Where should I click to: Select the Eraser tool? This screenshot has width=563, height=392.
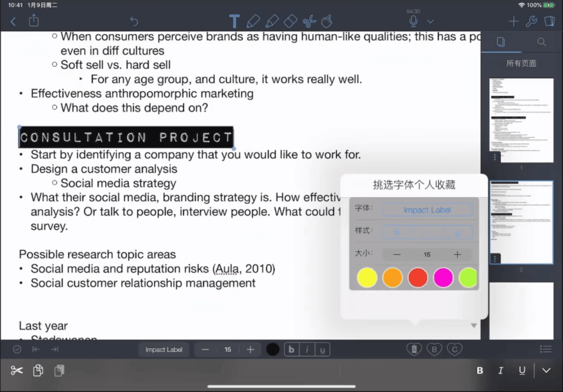pyautogui.click(x=290, y=21)
